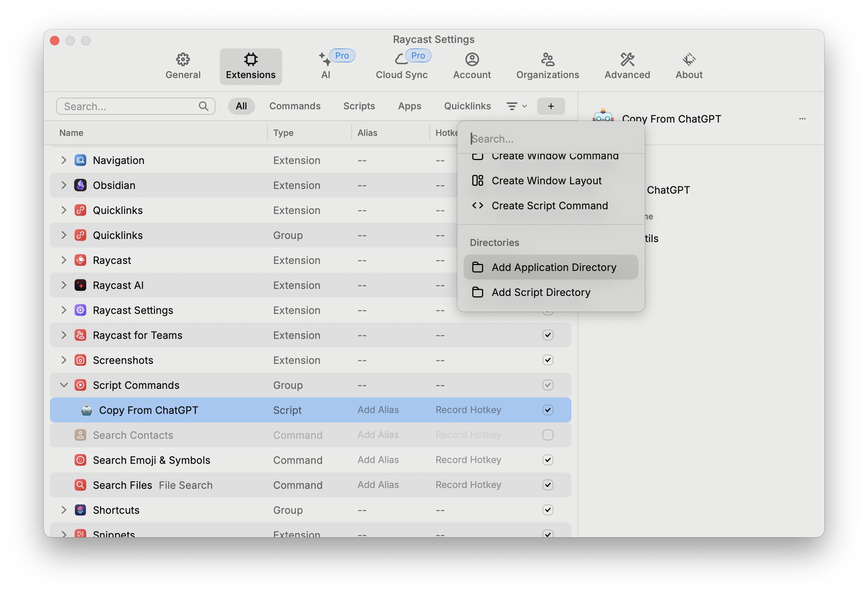Screen dimensions: 868x595
Task: Click the Add Script Directory folder icon
Action: (x=478, y=292)
